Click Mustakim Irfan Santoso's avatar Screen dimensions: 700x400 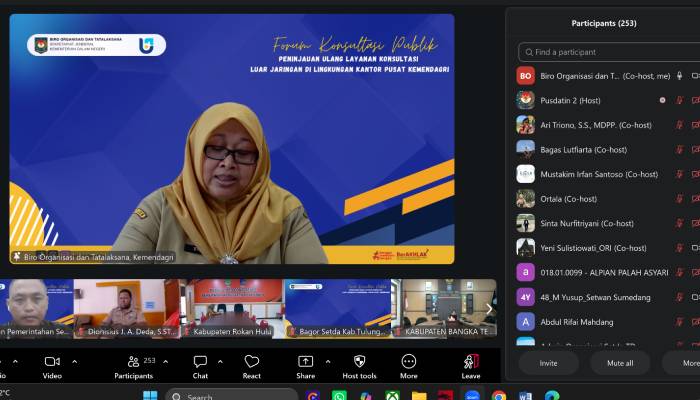pyautogui.click(x=525, y=174)
